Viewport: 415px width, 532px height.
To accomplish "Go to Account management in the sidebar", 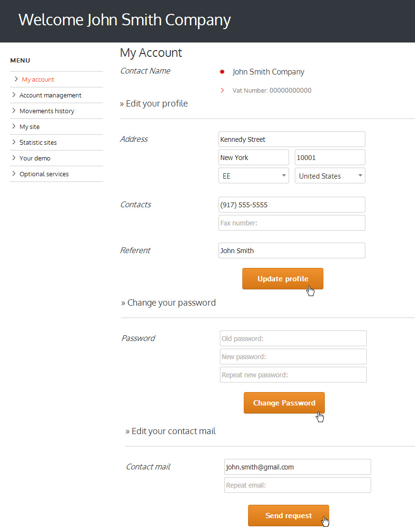I will point(51,96).
